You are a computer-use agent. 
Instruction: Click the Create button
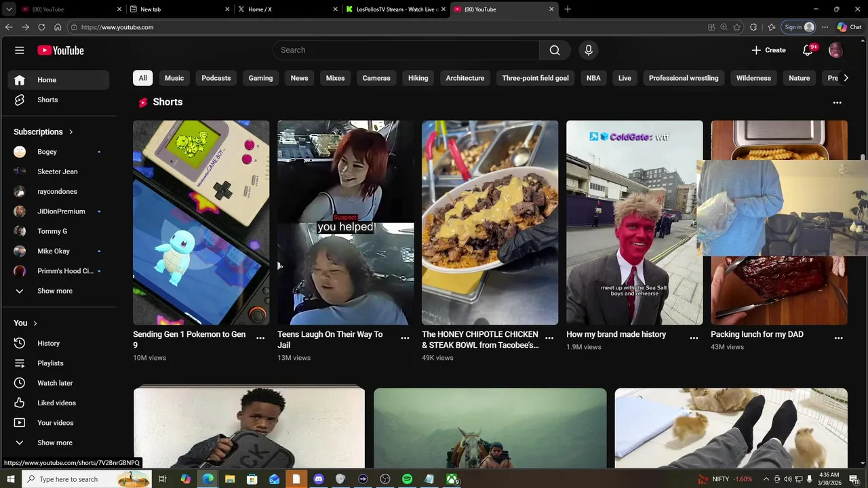point(768,50)
